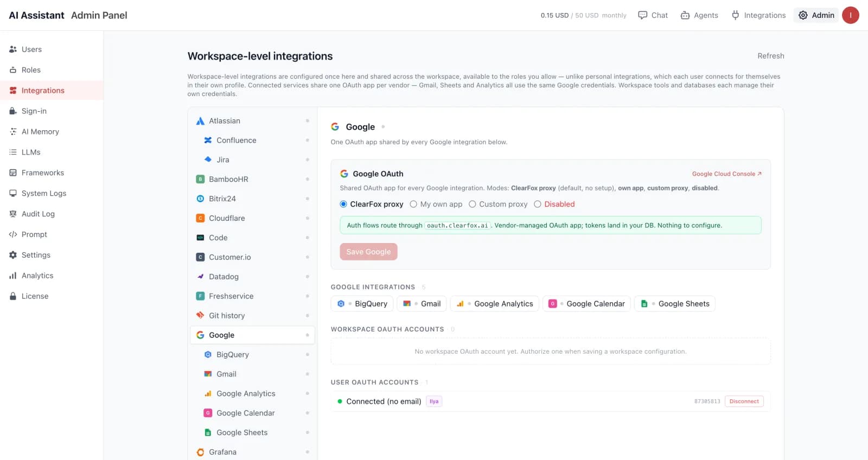Open the Gmail integration chip
Viewport: 868px width, 460px height.
(422, 304)
